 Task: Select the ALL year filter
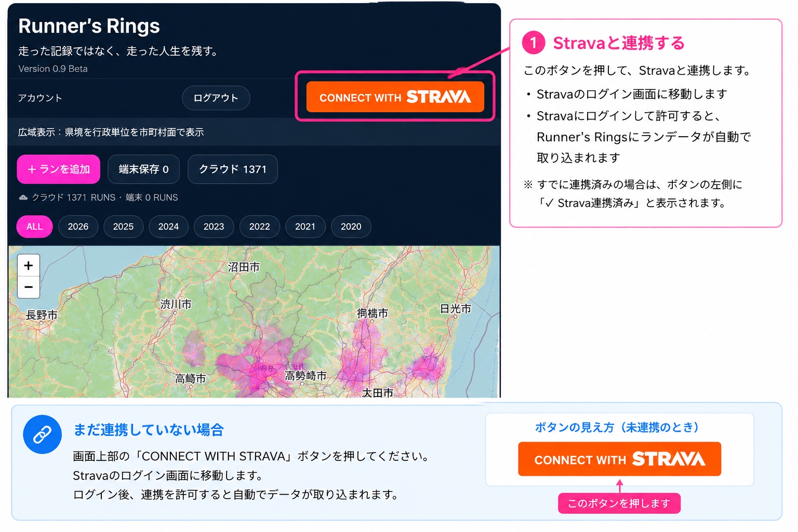click(x=35, y=227)
